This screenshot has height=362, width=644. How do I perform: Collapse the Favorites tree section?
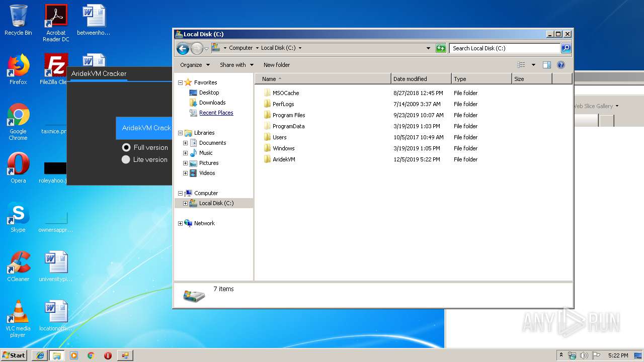pyautogui.click(x=180, y=82)
